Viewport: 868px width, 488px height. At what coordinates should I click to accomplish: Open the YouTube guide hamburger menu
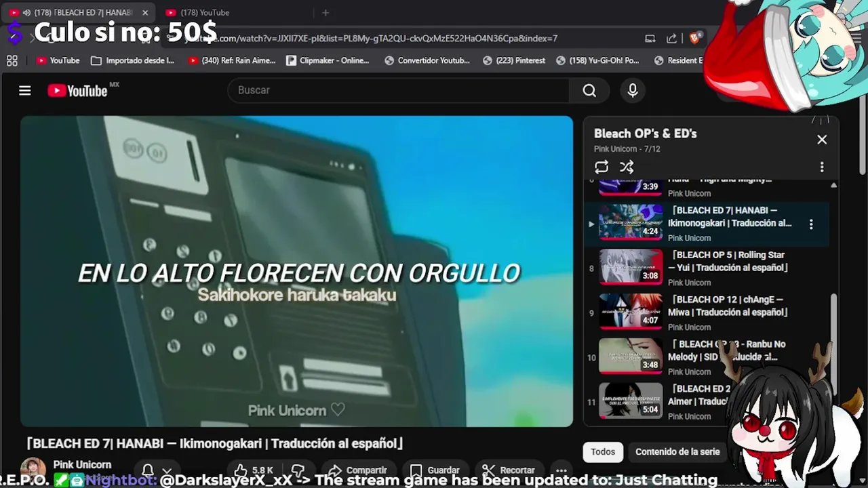pyautogui.click(x=25, y=90)
